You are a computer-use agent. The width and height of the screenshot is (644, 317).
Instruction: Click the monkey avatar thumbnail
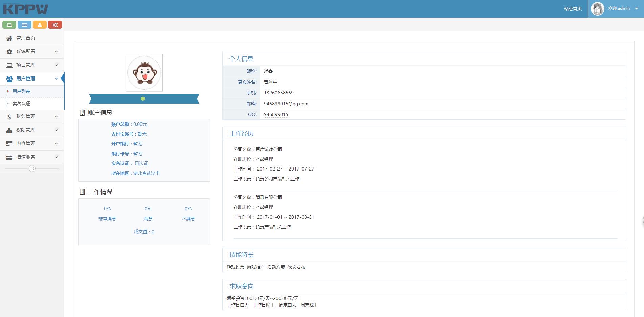coord(144,73)
